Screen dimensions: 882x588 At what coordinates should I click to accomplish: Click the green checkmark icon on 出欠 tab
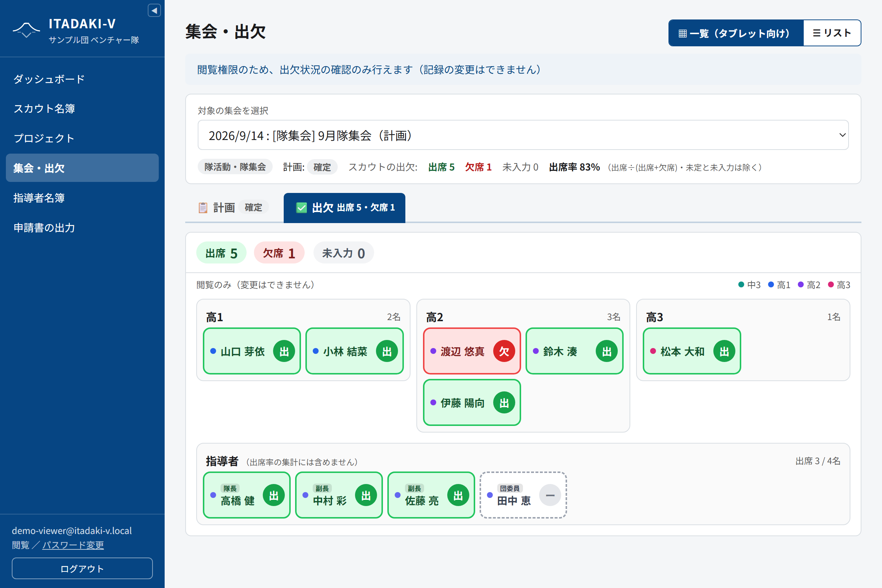tap(301, 207)
